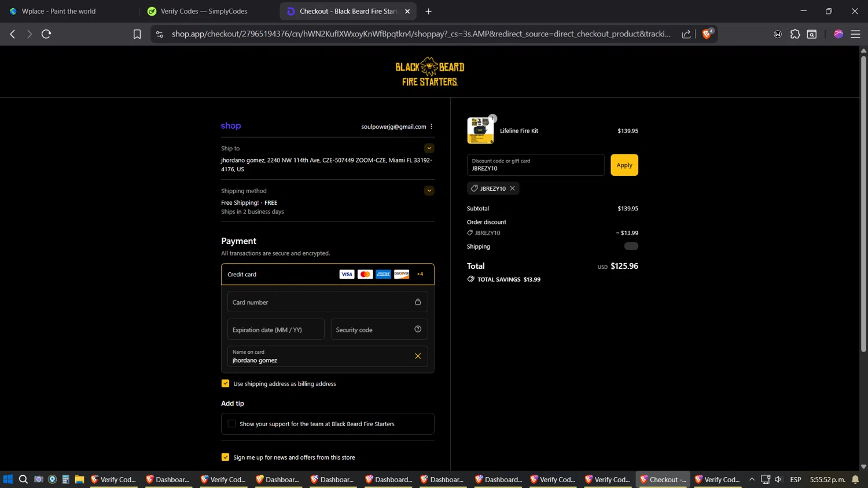
Task: Open browser extensions menu
Action: (795, 34)
